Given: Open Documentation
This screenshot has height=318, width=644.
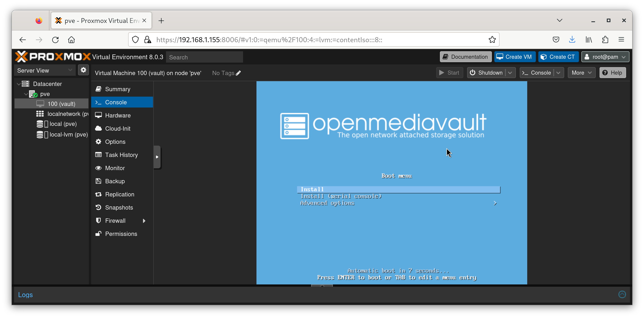Looking at the screenshot, I should coord(466,57).
